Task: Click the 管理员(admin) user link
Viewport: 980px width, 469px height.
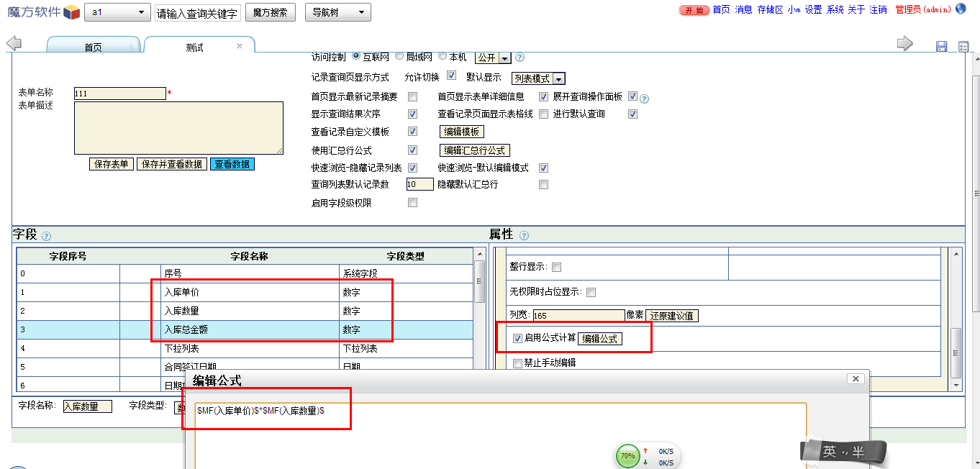Action: 923,9
